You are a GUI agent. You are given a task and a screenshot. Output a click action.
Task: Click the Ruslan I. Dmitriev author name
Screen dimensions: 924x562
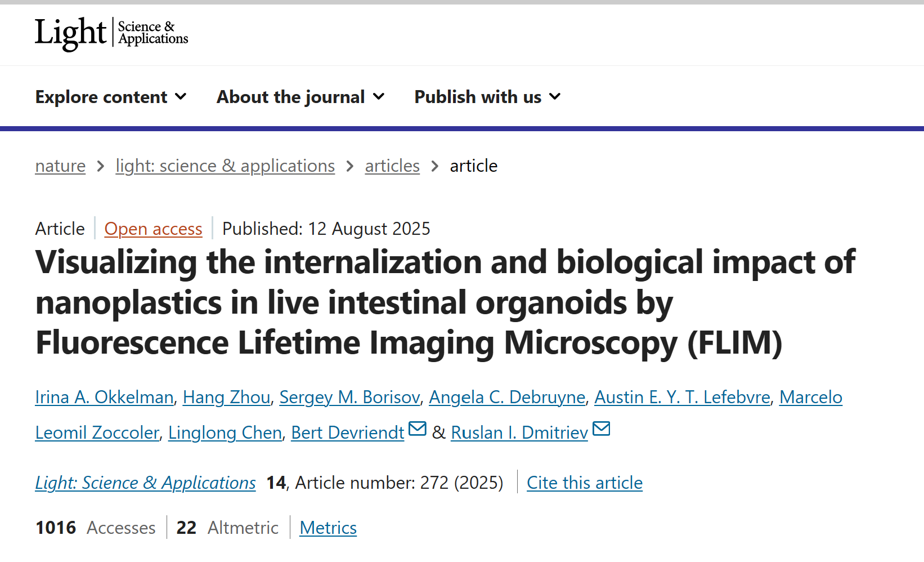pos(519,432)
